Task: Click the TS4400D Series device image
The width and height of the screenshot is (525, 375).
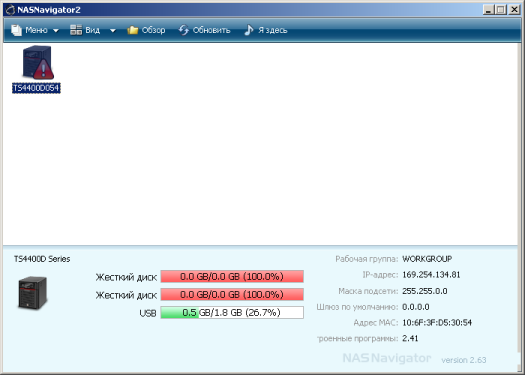Action: point(32,293)
